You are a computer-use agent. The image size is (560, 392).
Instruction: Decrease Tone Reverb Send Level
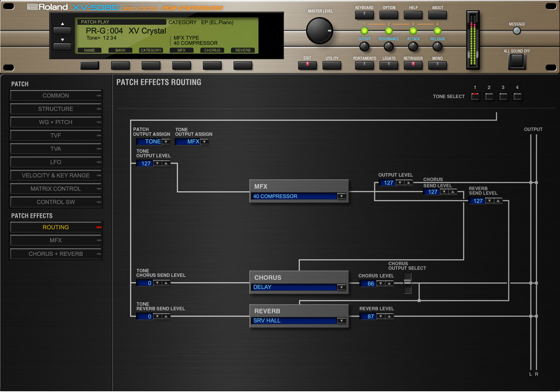coord(158,316)
